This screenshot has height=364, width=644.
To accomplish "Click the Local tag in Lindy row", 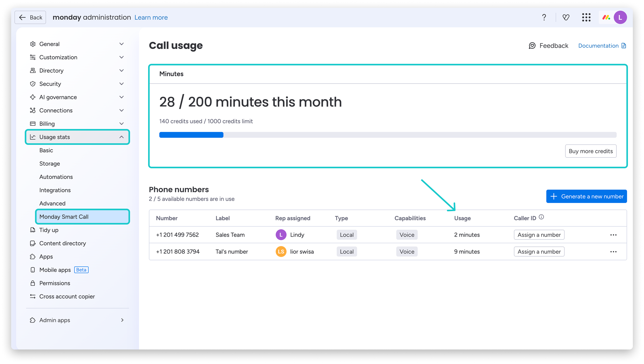I will (347, 235).
